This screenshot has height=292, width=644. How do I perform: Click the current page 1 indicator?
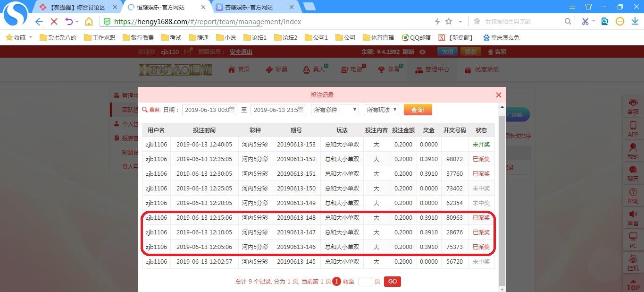pos(336,281)
